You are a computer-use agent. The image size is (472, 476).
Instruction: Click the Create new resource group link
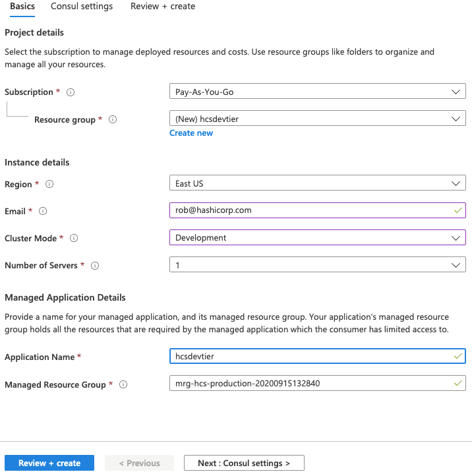(191, 133)
